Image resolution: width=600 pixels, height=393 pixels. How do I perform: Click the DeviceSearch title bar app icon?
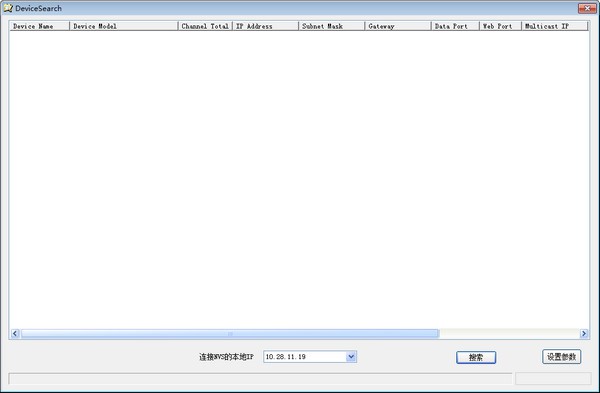[8, 8]
